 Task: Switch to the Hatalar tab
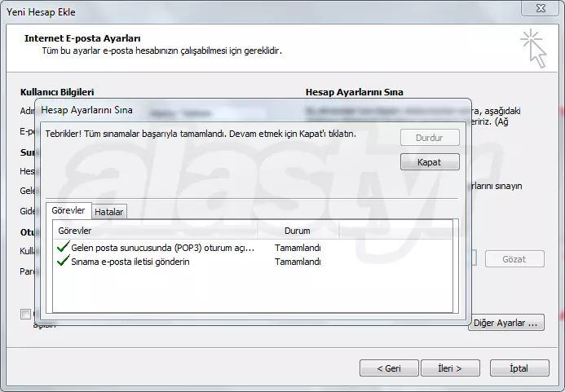(x=108, y=212)
